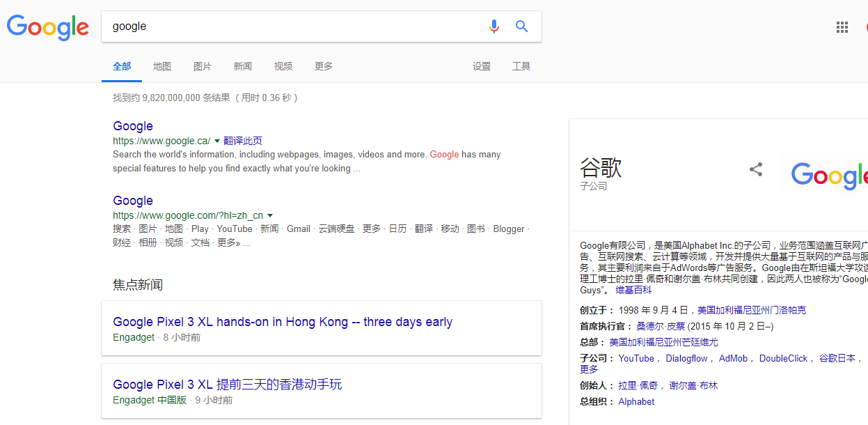Click 焦点新闻 heading
The image size is (868, 425).
click(x=138, y=285)
